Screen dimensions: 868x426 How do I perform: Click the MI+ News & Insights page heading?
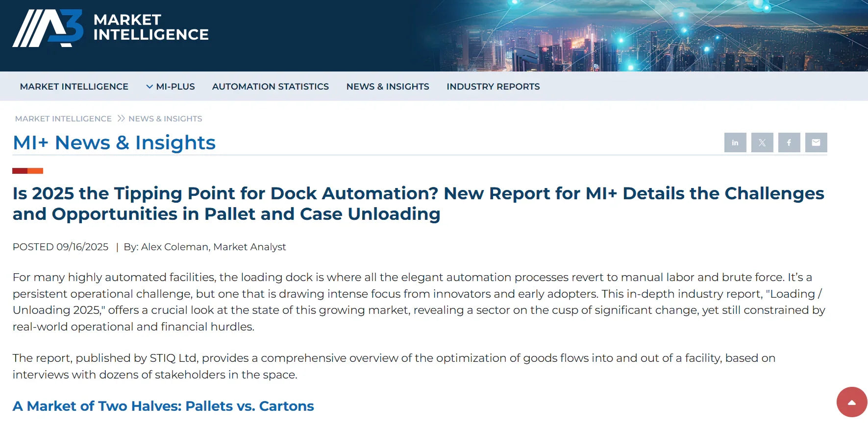[114, 142]
